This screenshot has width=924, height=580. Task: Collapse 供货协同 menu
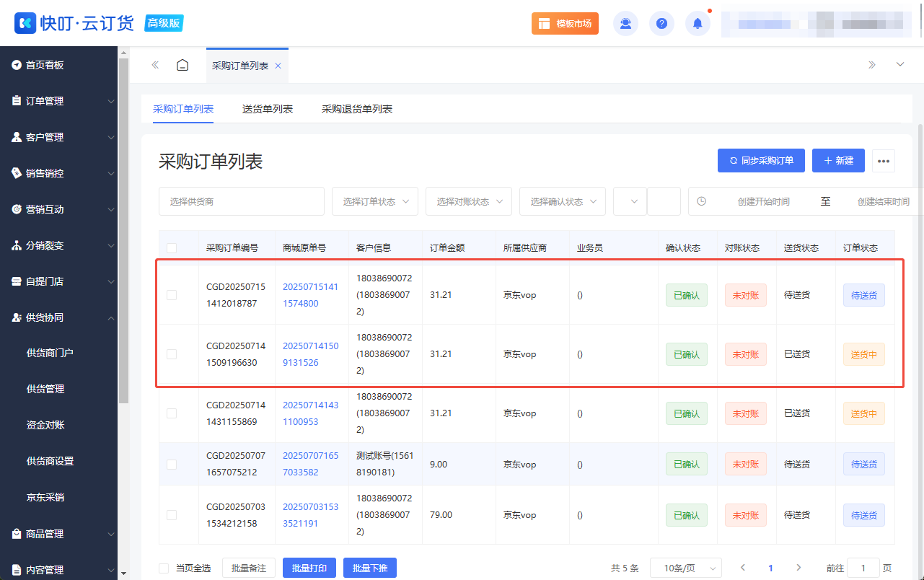(x=58, y=317)
